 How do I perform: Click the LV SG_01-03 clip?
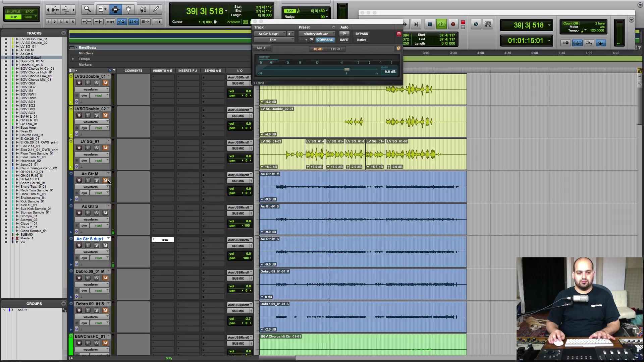point(282,154)
